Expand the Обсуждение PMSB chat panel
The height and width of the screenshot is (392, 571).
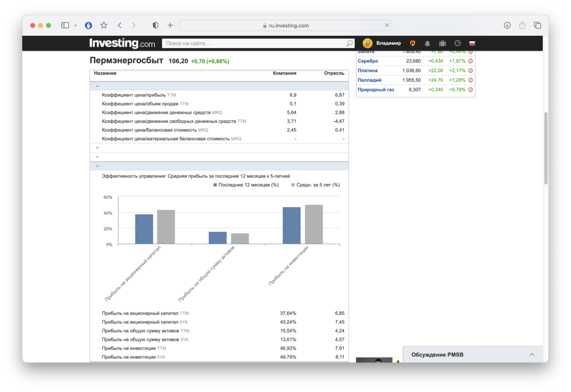pos(473,354)
